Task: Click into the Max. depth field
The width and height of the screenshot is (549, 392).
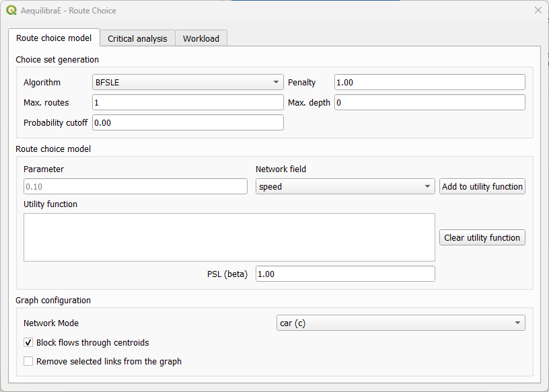Action: (429, 102)
